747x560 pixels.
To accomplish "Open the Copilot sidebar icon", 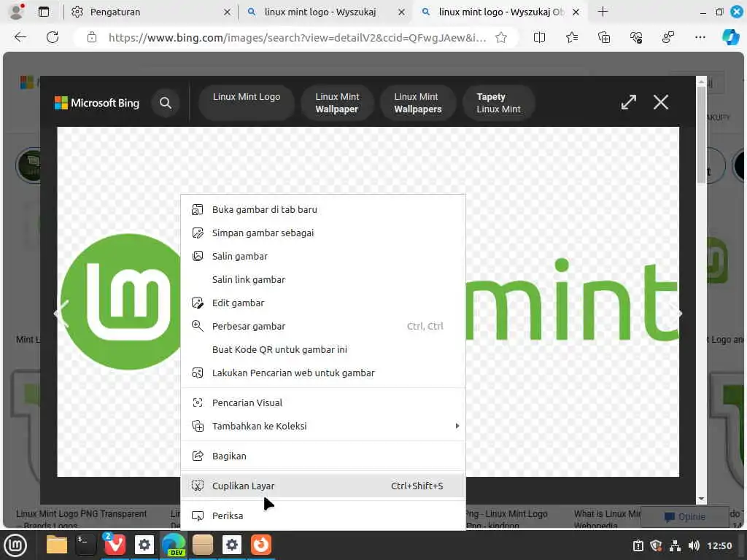I will (730, 37).
